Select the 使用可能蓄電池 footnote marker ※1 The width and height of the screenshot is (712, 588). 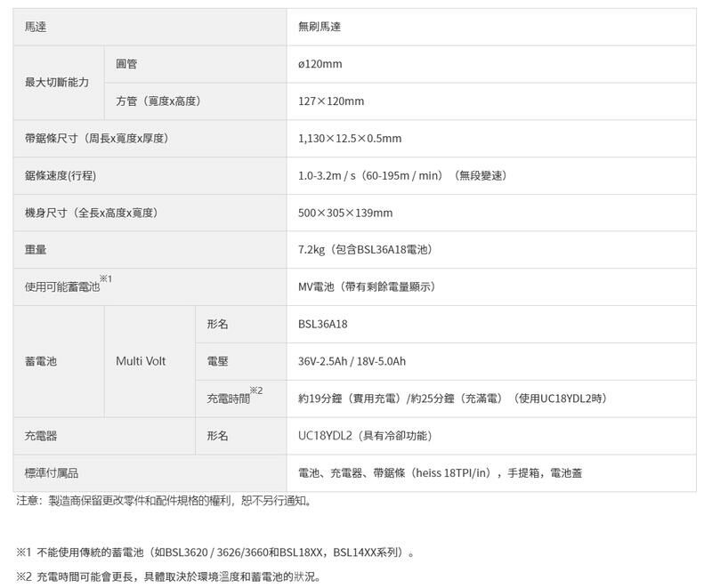pyautogui.click(x=96, y=281)
